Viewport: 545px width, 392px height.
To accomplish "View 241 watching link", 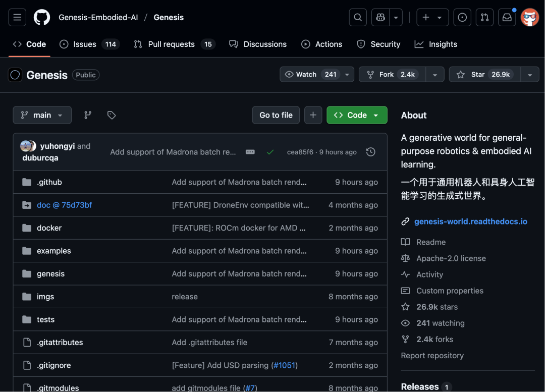I will coord(441,323).
